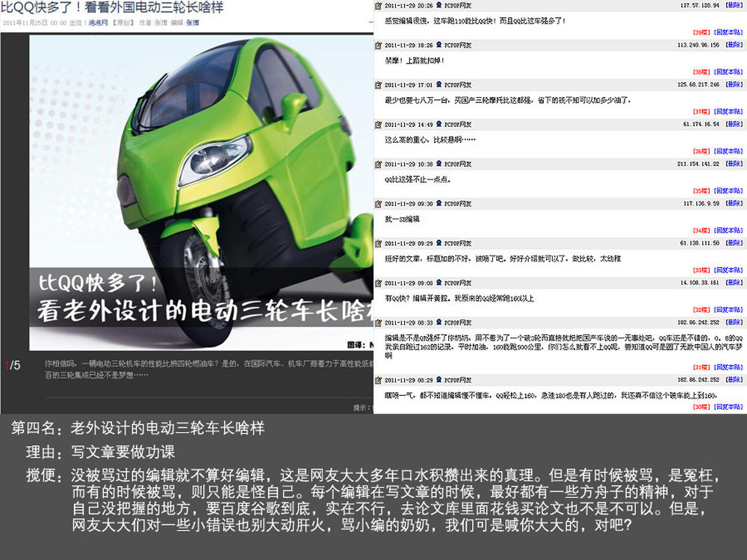Image resolution: width=747 pixels, height=560 pixels.
Task: Click user avatar icon in 08:29 comment header
Action: pyautogui.click(x=438, y=379)
